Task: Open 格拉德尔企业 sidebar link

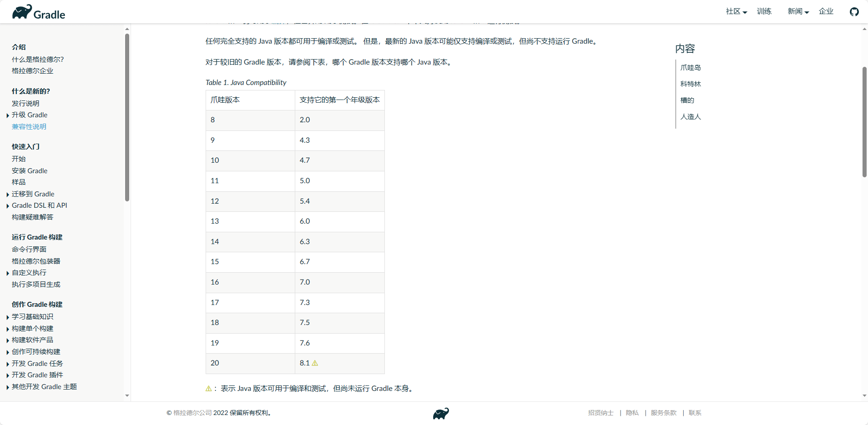Action: click(x=32, y=71)
